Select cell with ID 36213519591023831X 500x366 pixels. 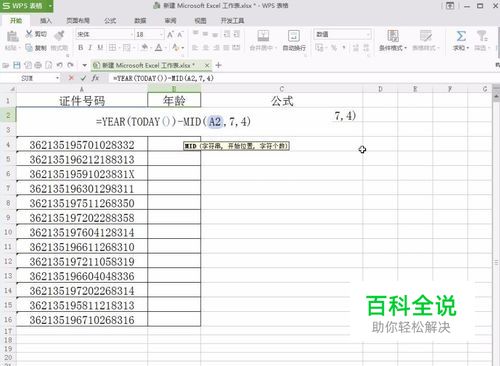(x=82, y=174)
